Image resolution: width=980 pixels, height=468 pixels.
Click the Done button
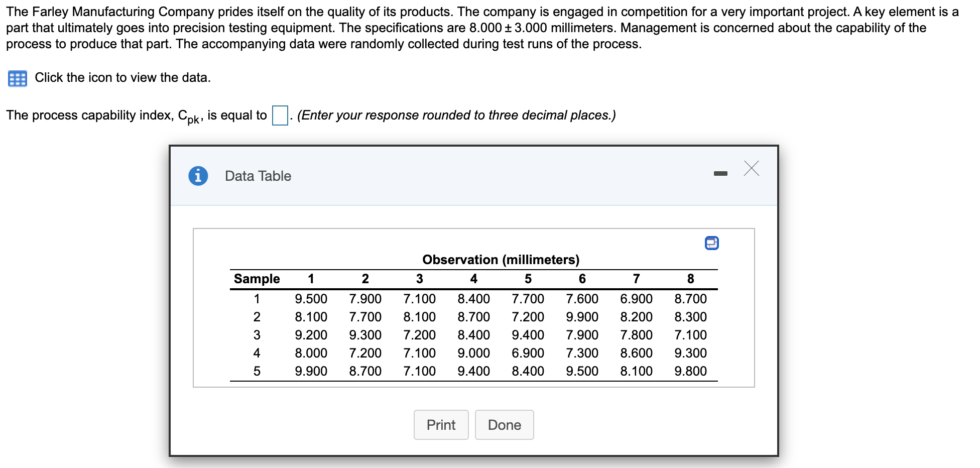pos(504,425)
